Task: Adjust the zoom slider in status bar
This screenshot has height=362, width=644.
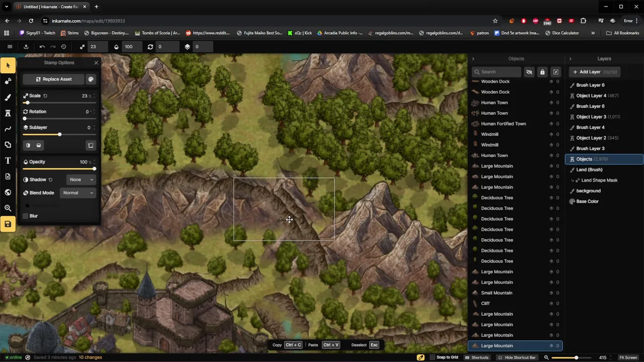Action: point(576,357)
